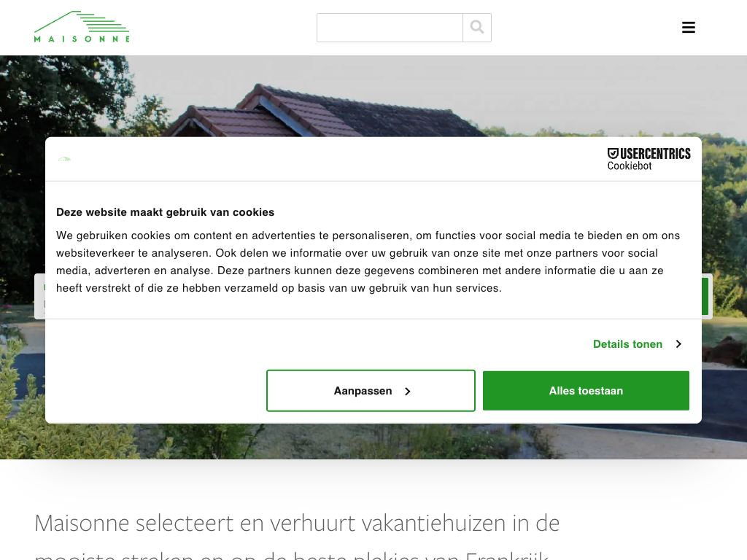Click the small green logo in cookie dialog

coord(64,159)
